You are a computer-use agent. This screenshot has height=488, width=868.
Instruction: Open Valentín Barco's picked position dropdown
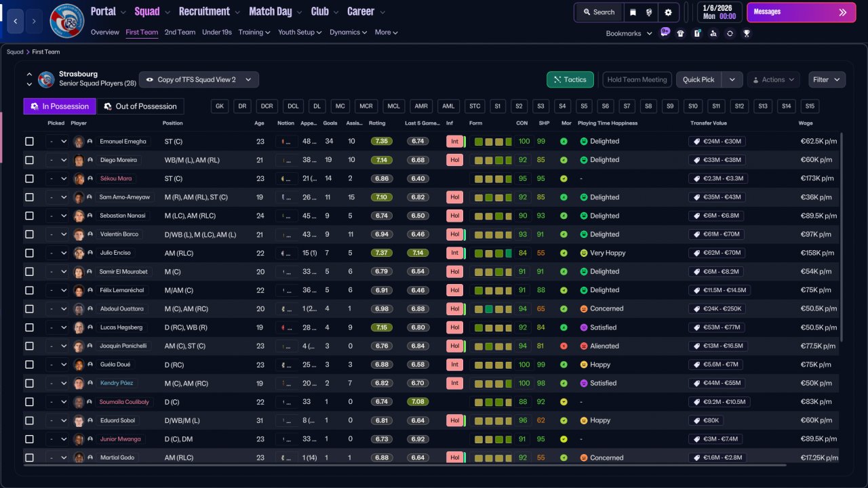(x=57, y=235)
